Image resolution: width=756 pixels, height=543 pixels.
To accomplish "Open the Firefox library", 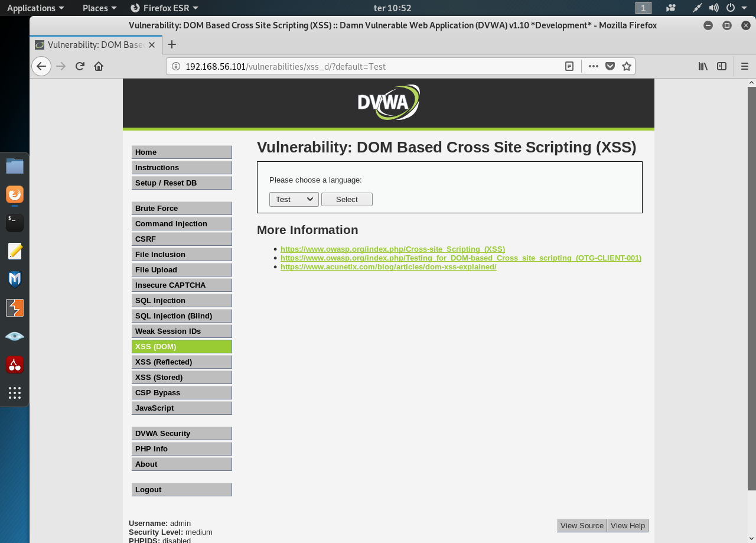I will (x=703, y=66).
